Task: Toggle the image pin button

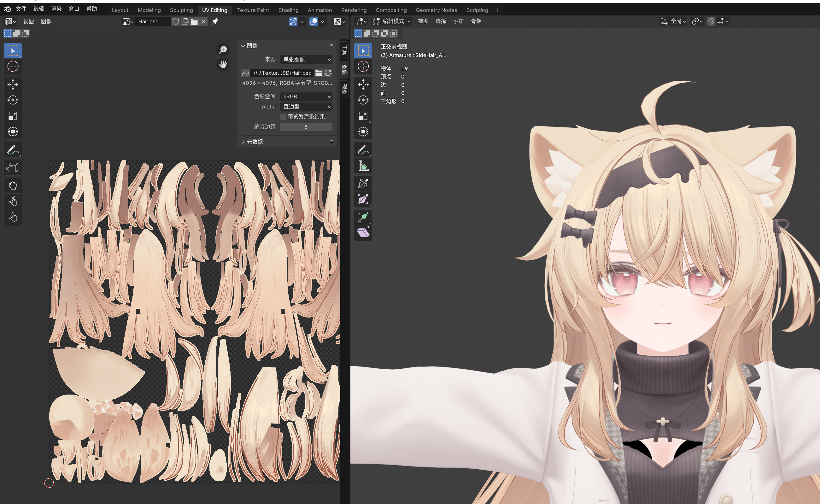Action: (x=215, y=22)
